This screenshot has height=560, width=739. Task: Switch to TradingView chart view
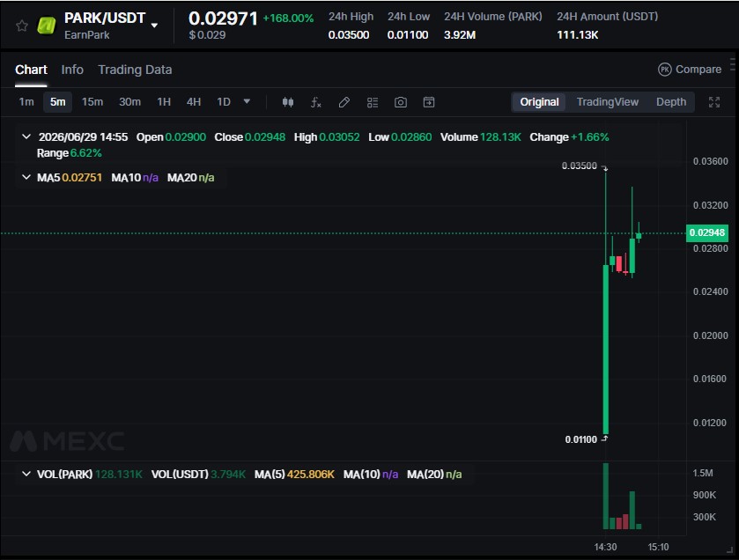pos(608,102)
